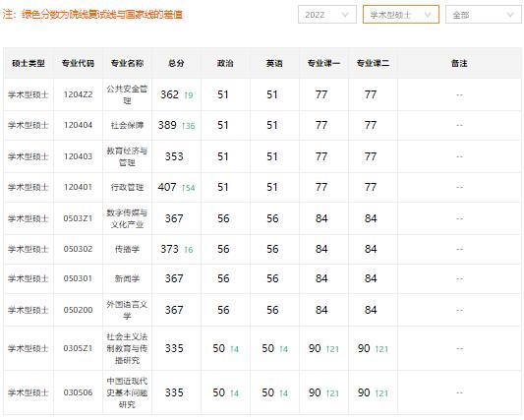Click the 专业名称 column header

[128, 63]
